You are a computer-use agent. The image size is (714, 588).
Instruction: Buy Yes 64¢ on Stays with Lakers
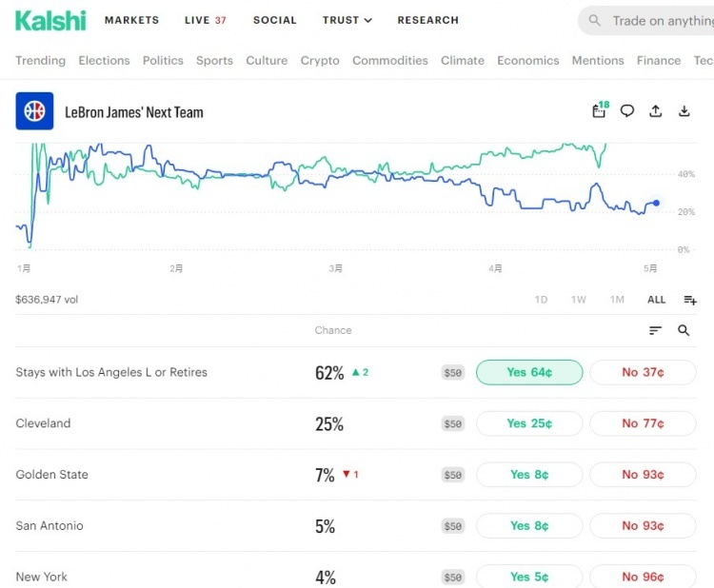(529, 372)
